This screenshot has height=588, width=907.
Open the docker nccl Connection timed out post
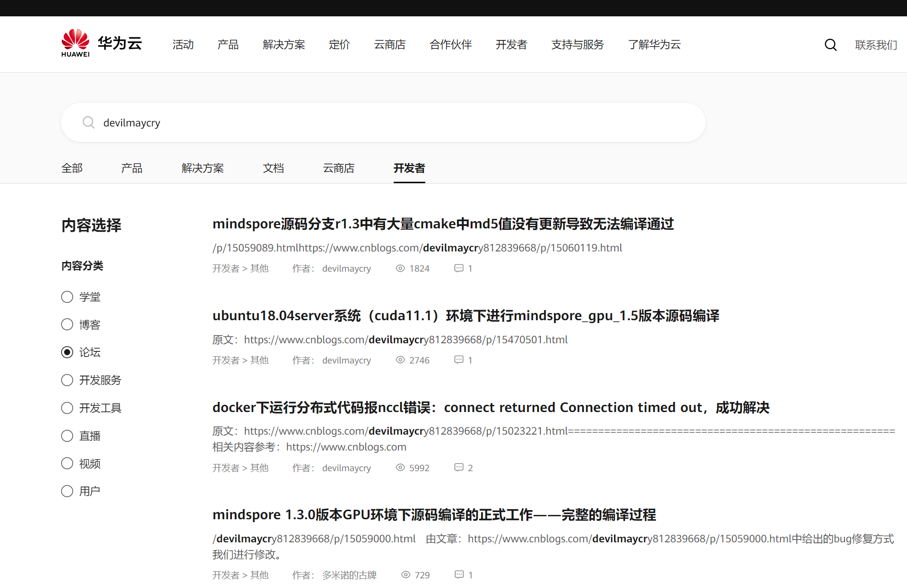[491, 408]
